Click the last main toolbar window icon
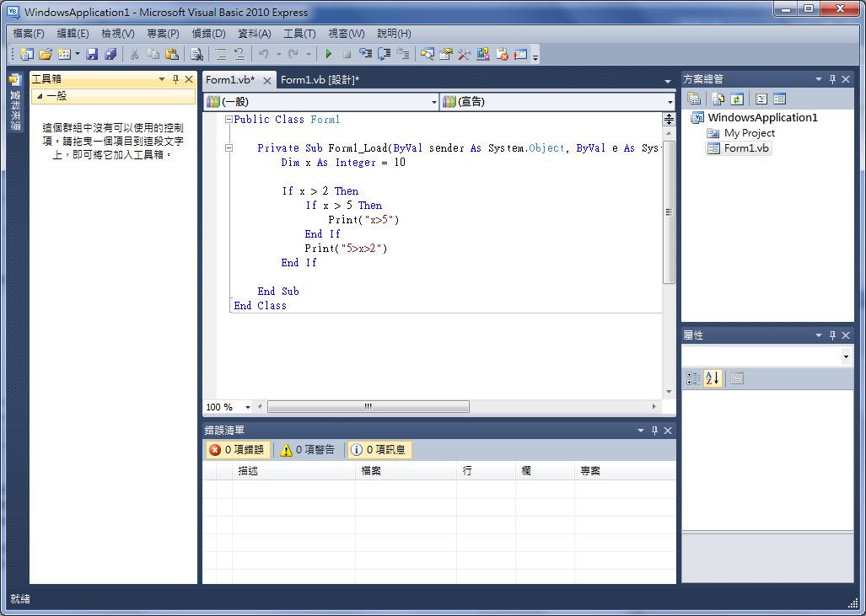The image size is (866, 616). click(520, 54)
